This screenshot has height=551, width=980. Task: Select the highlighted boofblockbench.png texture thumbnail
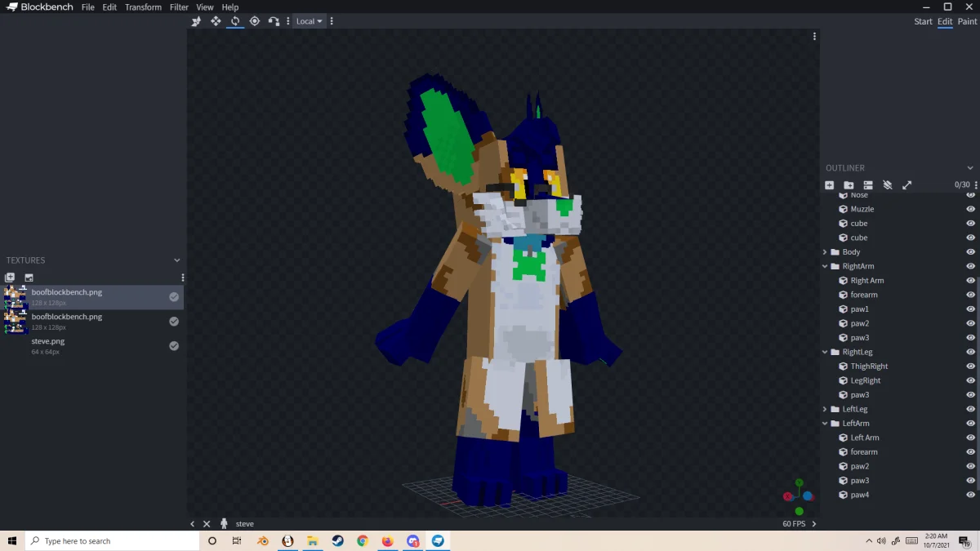[x=16, y=297]
